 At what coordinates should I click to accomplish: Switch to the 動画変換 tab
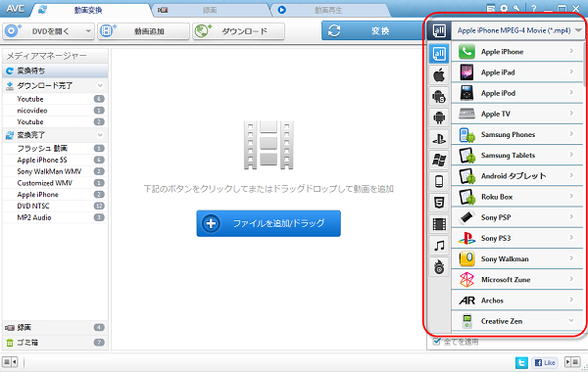(x=90, y=10)
